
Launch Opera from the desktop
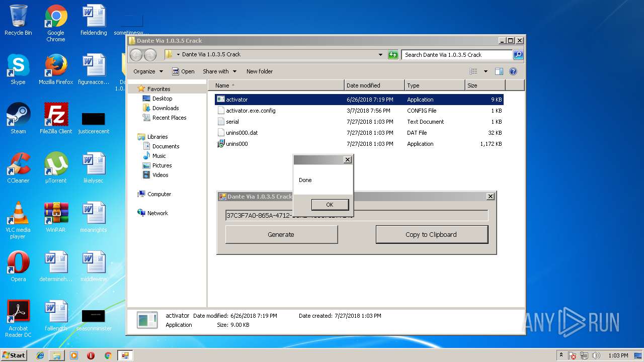(18, 266)
